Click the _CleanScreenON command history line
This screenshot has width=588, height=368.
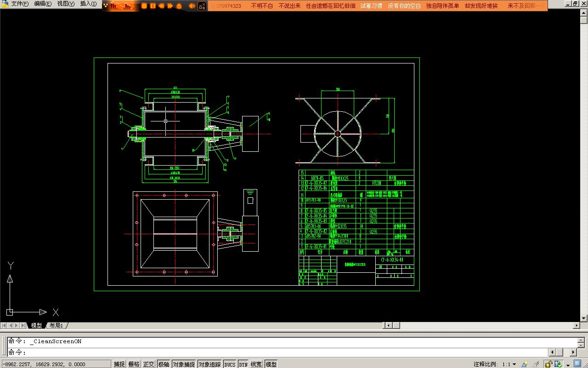tap(45, 341)
